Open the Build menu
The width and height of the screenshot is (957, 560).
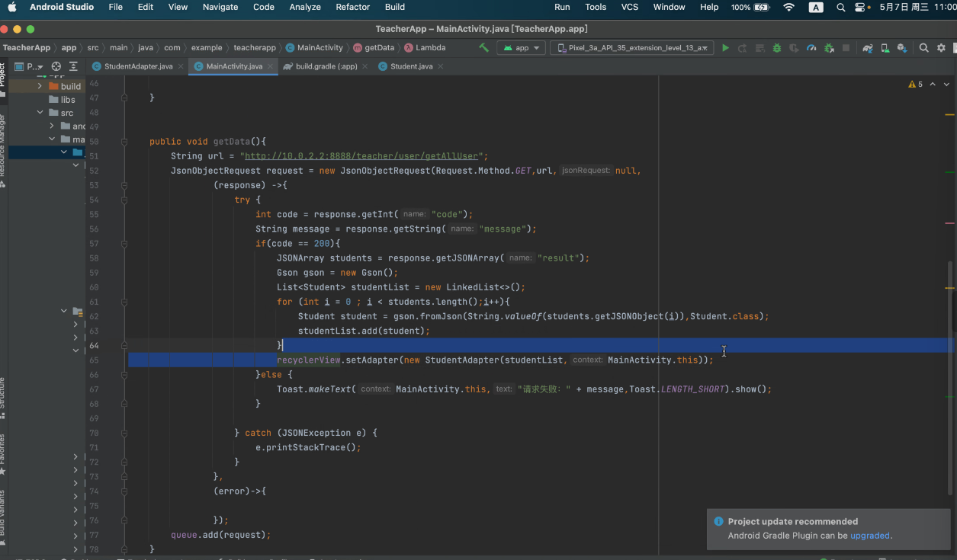point(395,7)
